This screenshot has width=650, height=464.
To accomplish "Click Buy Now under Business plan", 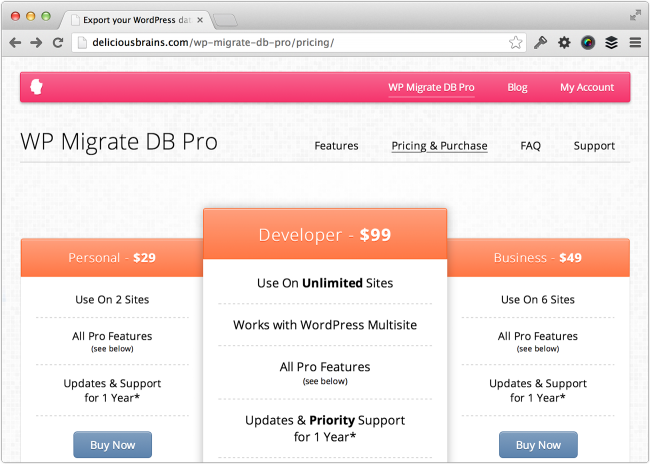I will click(x=538, y=445).
